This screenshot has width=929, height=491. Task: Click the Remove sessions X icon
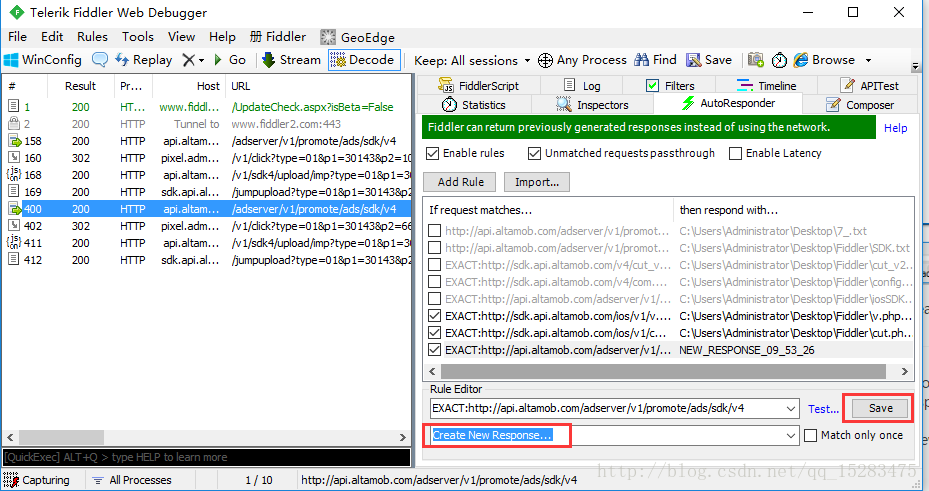(188, 60)
